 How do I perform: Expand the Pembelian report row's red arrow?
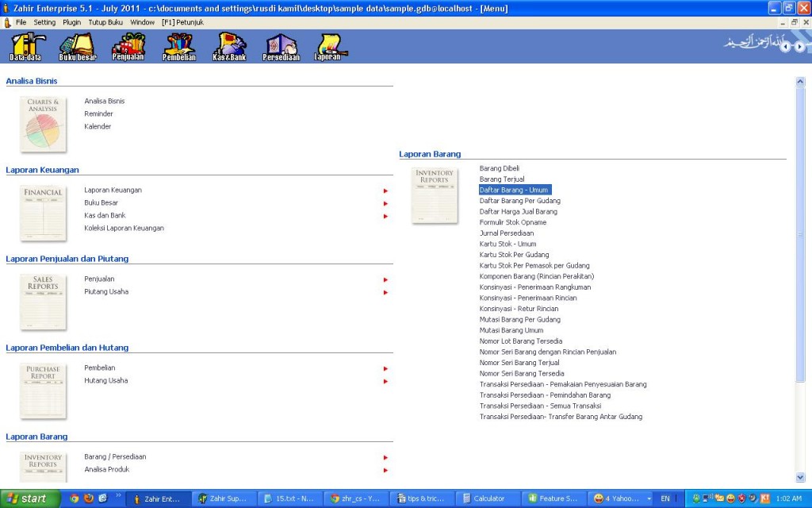[x=385, y=368]
